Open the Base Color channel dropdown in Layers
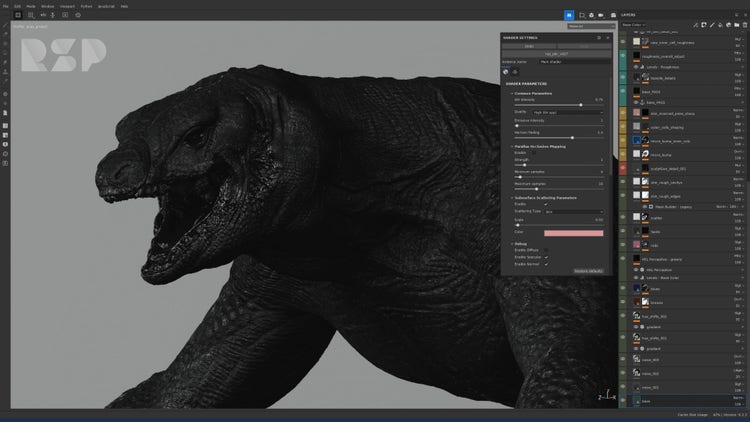750x422 pixels. (635, 25)
